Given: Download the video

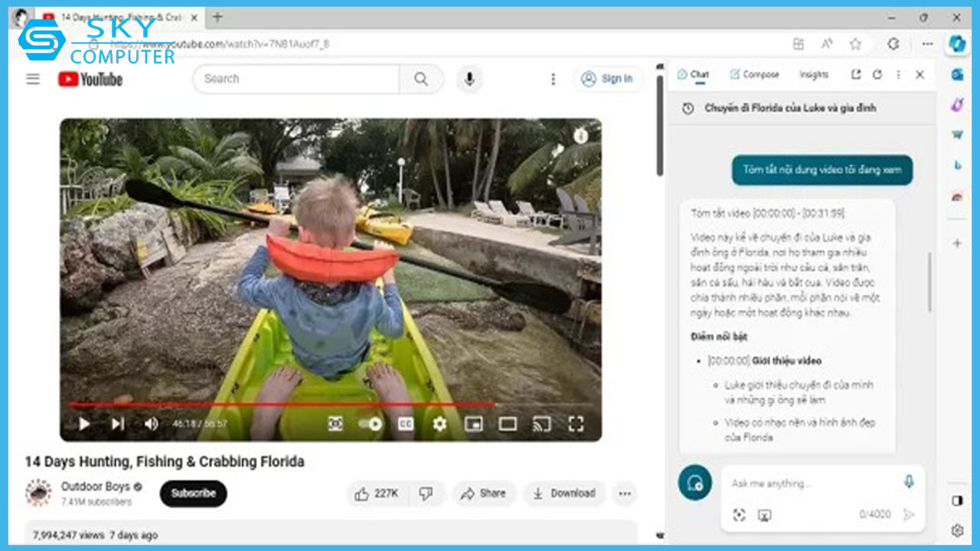Looking at the screenshot, I should [564, 494].
